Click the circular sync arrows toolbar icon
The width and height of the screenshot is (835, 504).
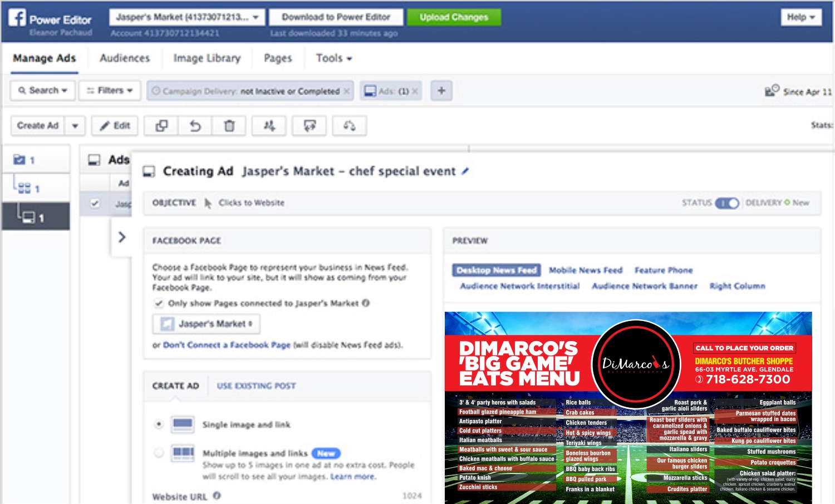[349, 126]
